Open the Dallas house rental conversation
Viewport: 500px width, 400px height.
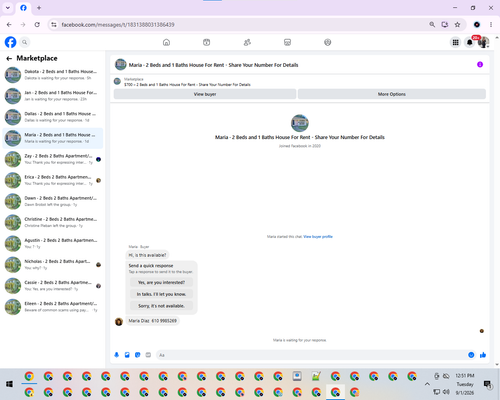[x=53, y=117]
